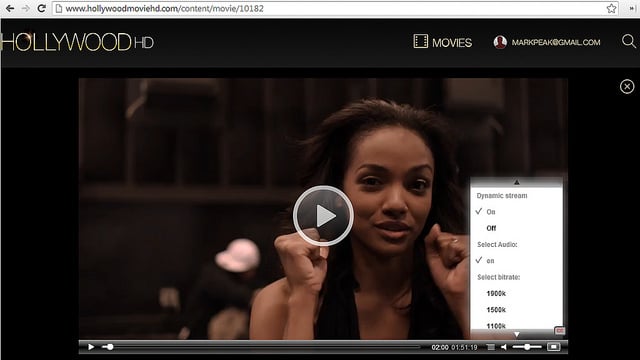Screen dimensions: 640x360
Task: Click the browser address bar URL
Action: [164, 9]
